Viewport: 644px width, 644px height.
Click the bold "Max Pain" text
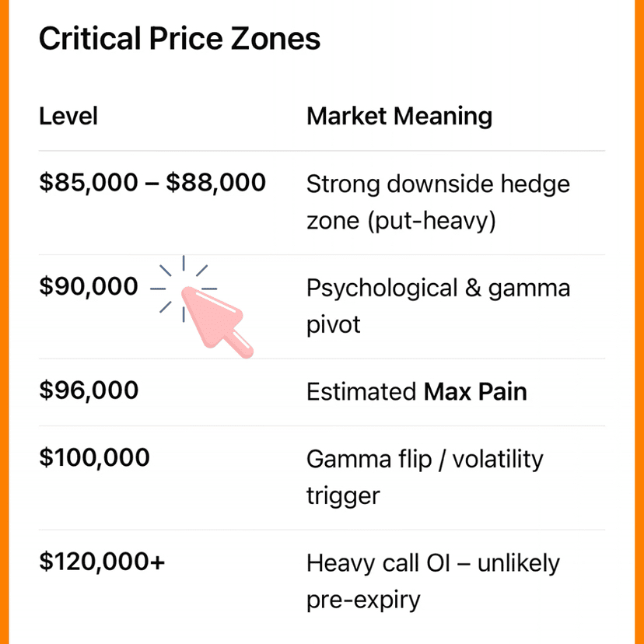pyautogui.click(x=475, y=391)
